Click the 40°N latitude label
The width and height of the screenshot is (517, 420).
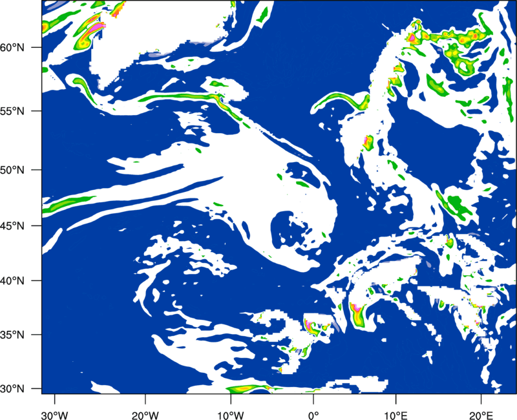12,281
